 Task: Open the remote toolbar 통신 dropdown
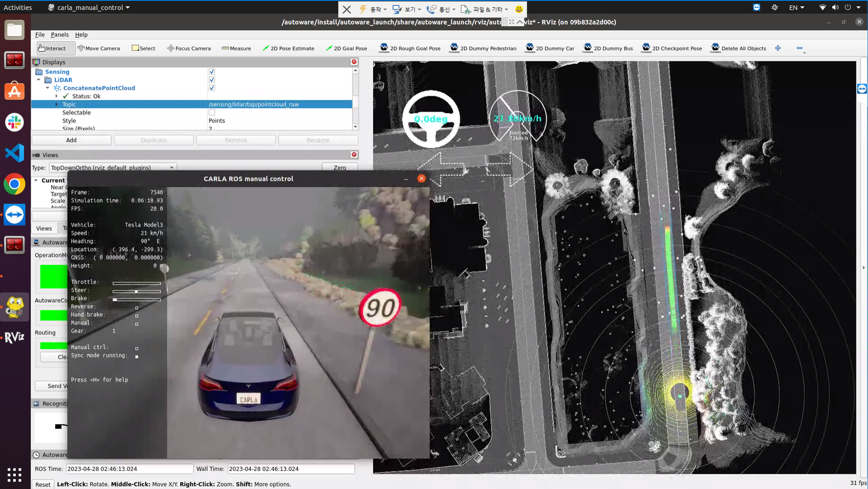(441, 9)
